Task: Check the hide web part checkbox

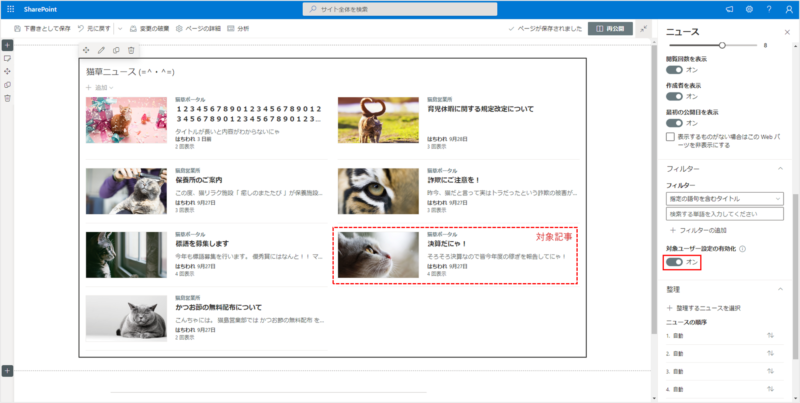Action: tap(671, 137)
